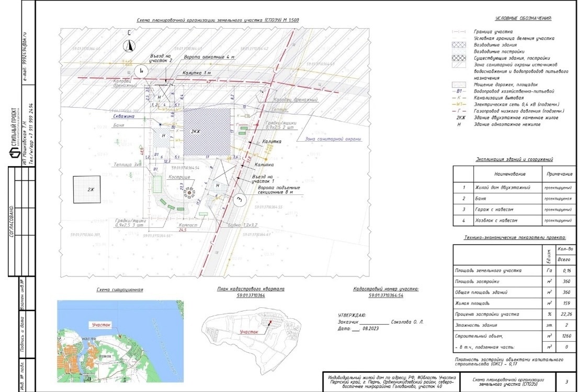The width and height of the screenshot is (578, 392).
Task: Click value 1260 for Строительный объем
Action: pos(566,336)
